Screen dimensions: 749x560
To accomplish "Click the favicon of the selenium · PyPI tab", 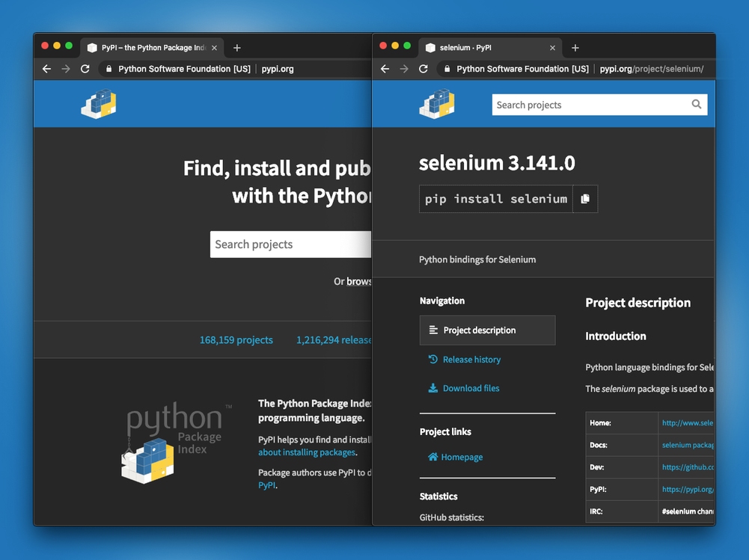I will click(x=430, y=48).
